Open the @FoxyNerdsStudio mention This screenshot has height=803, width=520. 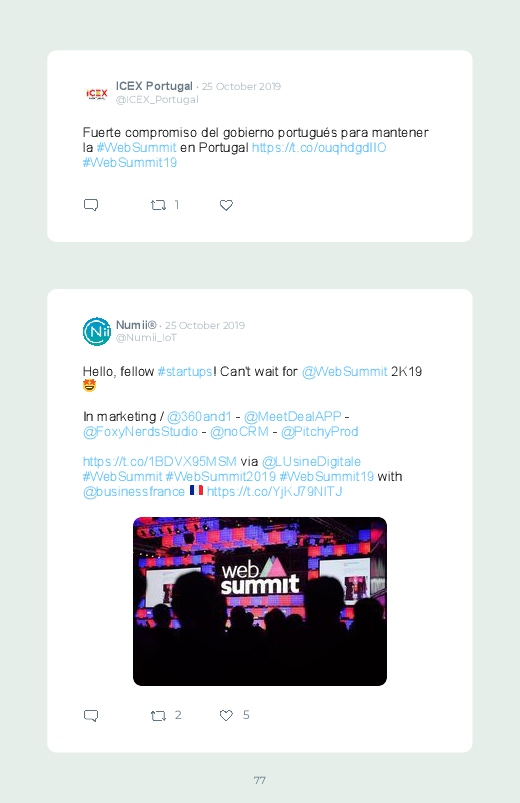pyautogui.click(x=140, y=431)
